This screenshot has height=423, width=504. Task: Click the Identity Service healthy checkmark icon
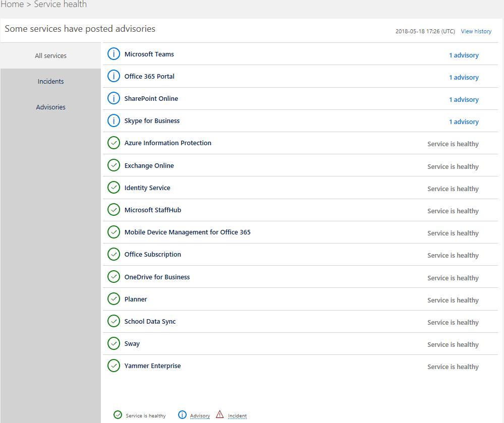point(114,187)
